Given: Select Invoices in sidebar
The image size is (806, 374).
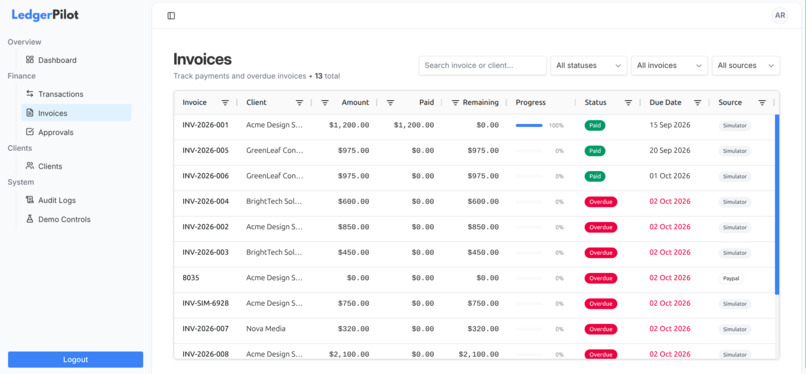Looking at the screenshot, I should (x=76, y=113).
